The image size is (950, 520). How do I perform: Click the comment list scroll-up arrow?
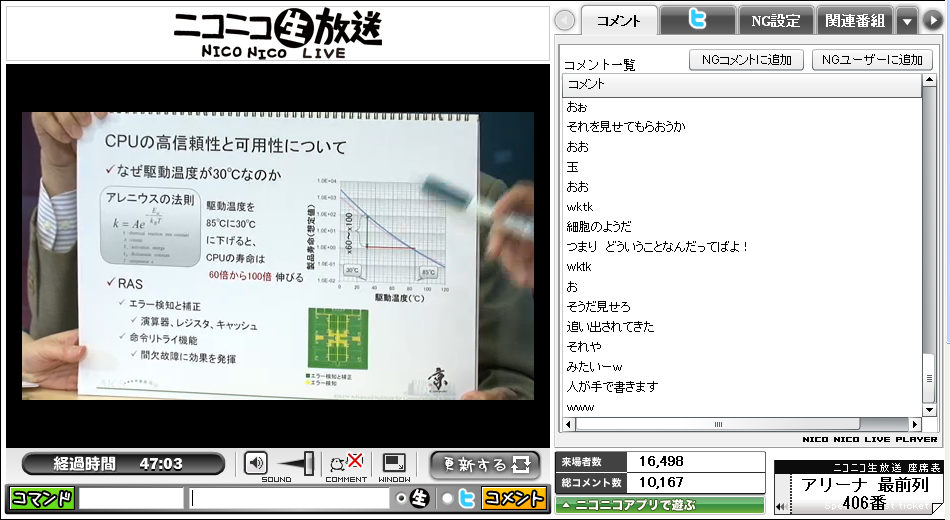(929, 80)
